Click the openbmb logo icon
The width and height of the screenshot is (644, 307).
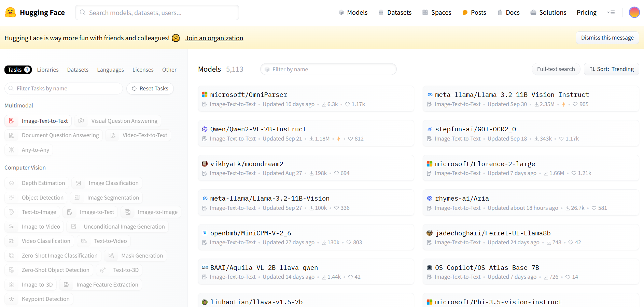pyautogui.click(x=205, y=233)
